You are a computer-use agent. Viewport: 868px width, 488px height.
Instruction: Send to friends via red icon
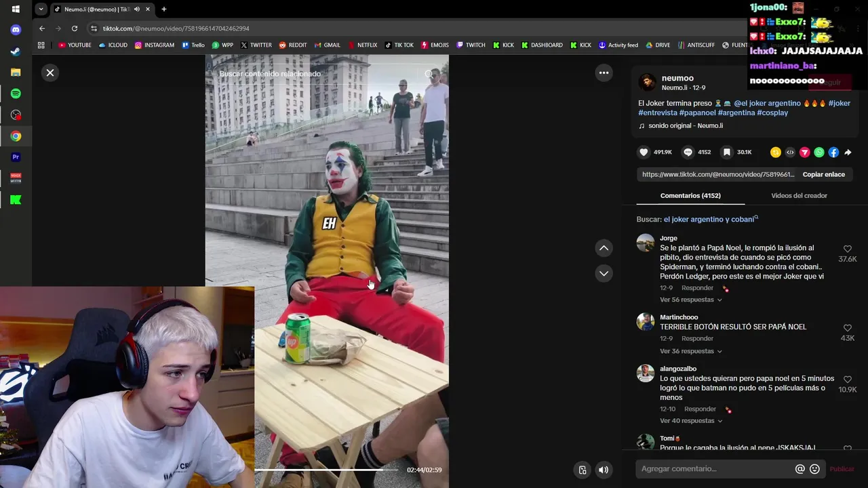click(x=804, y=152)
